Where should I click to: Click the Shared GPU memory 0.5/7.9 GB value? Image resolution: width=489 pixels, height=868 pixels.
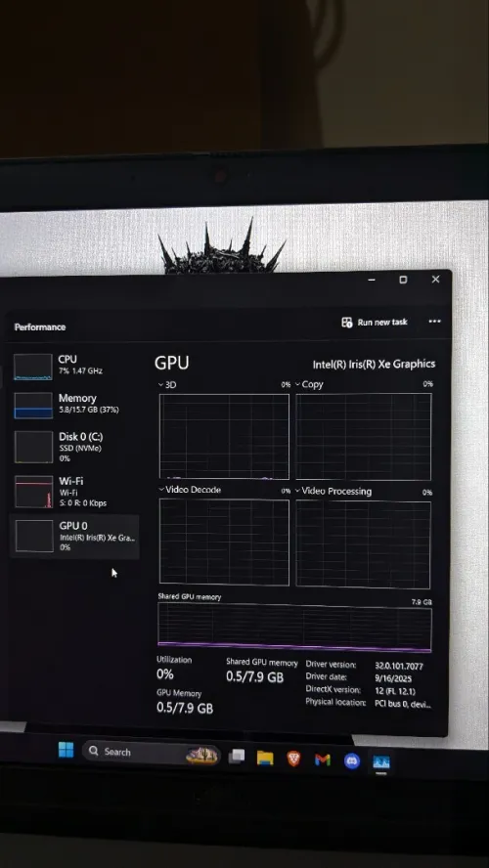(x=254, y=677)
